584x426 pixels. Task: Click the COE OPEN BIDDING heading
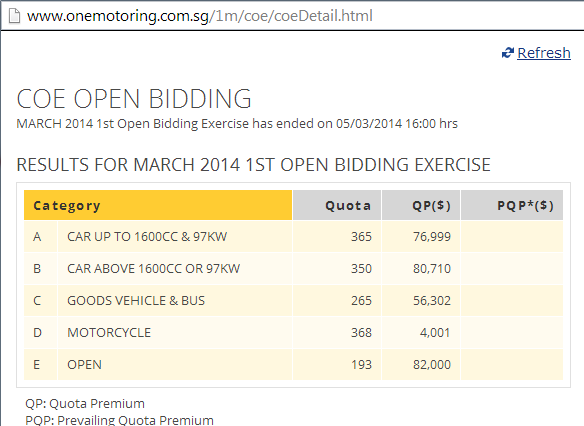click(134, 99)
